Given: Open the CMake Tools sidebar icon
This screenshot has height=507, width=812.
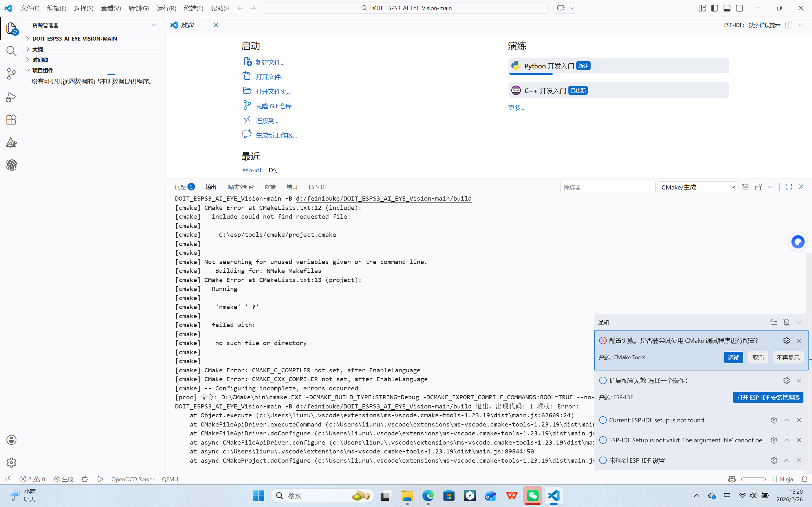Looking at the screenshot, I should point(11,143).
